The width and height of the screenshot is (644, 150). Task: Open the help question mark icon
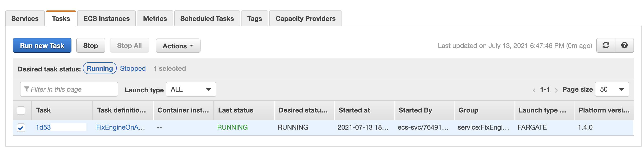(624, 45)
